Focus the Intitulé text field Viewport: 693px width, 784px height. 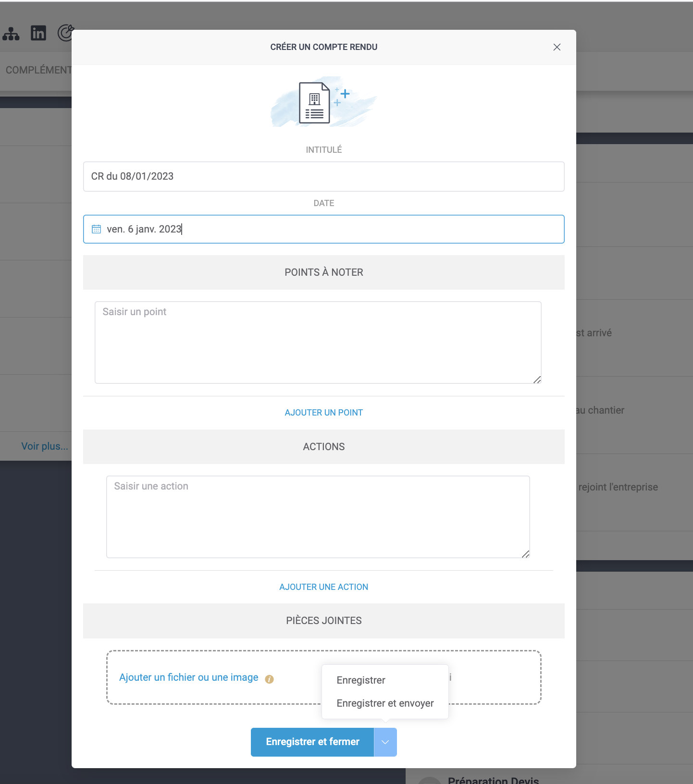[323, 176]
